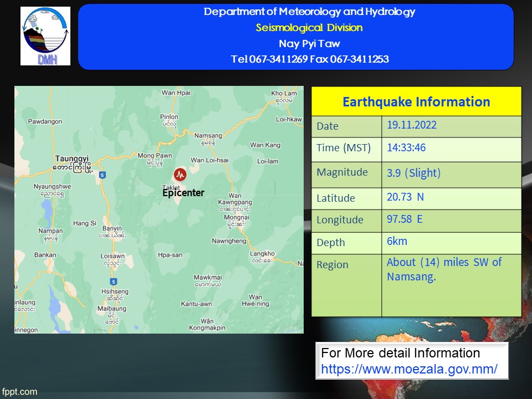Click the Earthquake Information table header
Screen dimensions: 532x399
point(416,101)
